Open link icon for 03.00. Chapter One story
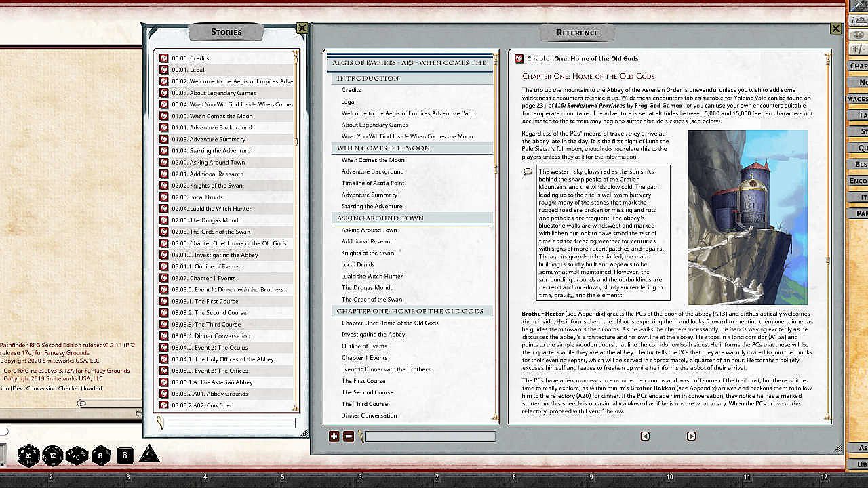The image size is (868, 488). point(164,243)
